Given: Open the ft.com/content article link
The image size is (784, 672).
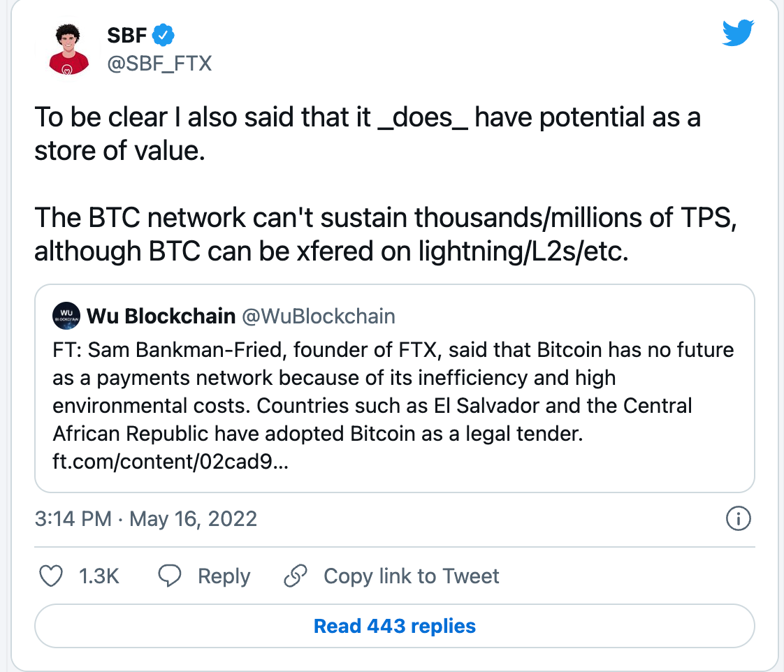Looking at the screenshot, I should point(170,463).
